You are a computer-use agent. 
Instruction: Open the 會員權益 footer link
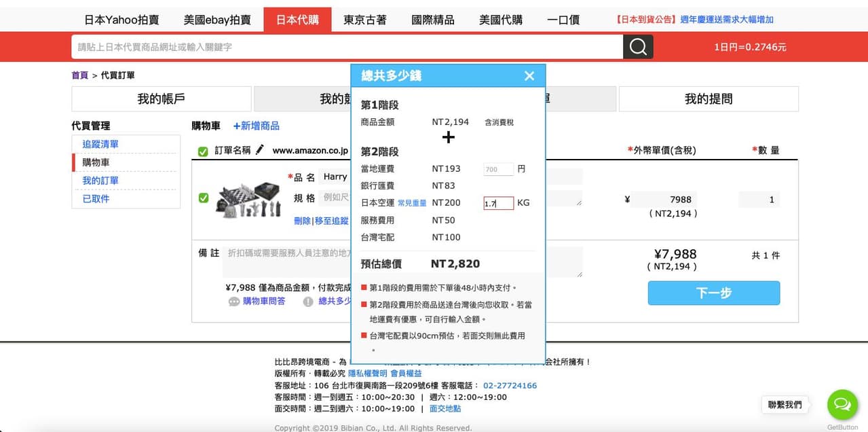(406, 374)
